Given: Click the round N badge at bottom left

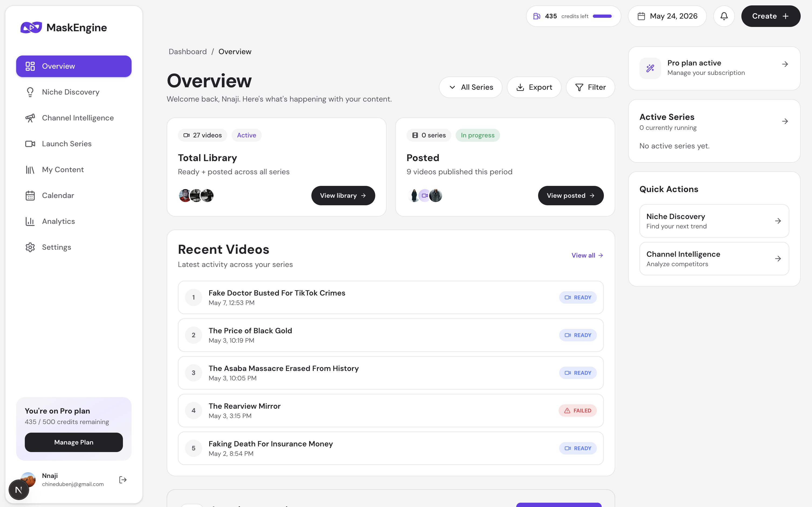Looking at the screenshot, I should (x=19, y=490).
